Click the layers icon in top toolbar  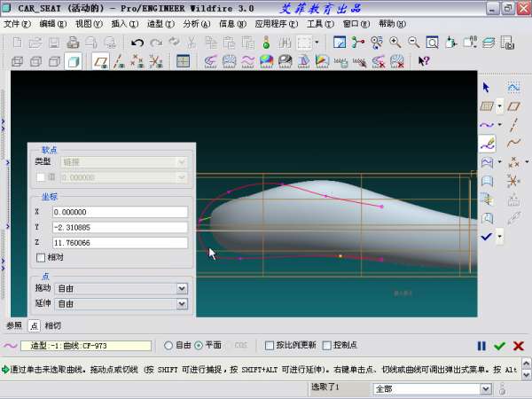pos(489,43)
